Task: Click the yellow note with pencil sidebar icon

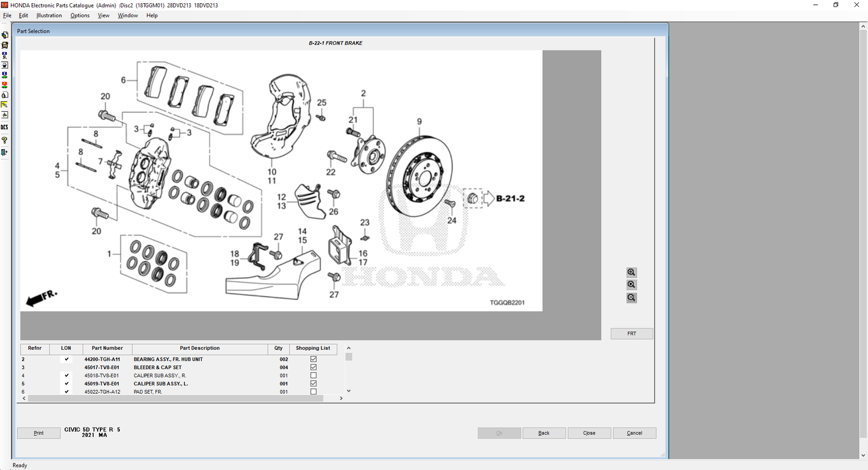Action: pyautogui.click(x=5, y=105)
